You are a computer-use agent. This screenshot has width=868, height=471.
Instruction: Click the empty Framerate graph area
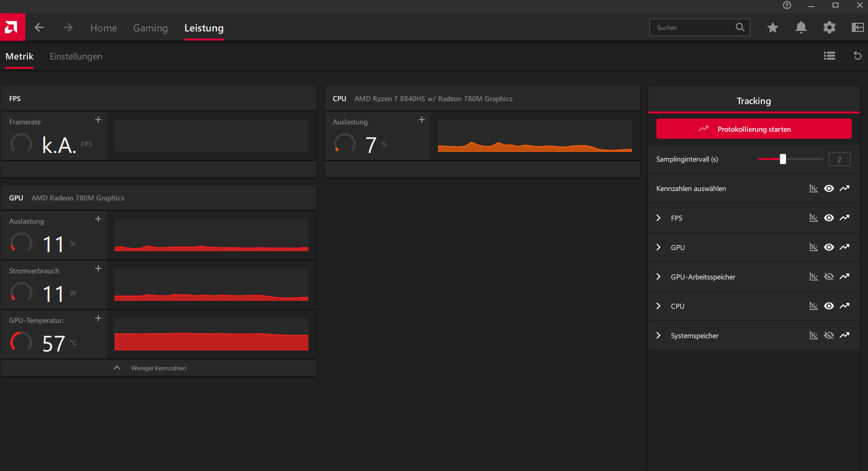pyautogui.click(x=211, y=136)
